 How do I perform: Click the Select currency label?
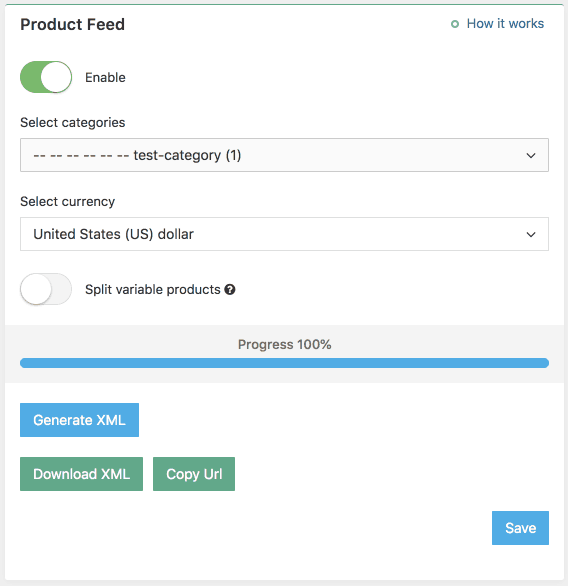point(68,202)
